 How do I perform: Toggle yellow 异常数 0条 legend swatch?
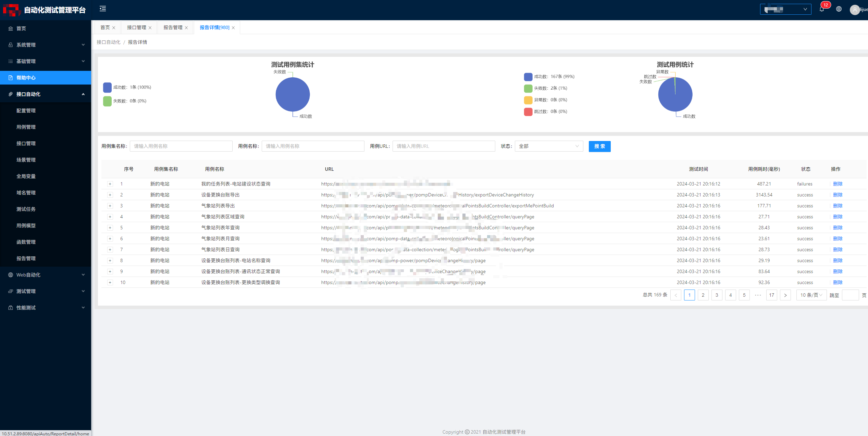[x=528, y=100]
